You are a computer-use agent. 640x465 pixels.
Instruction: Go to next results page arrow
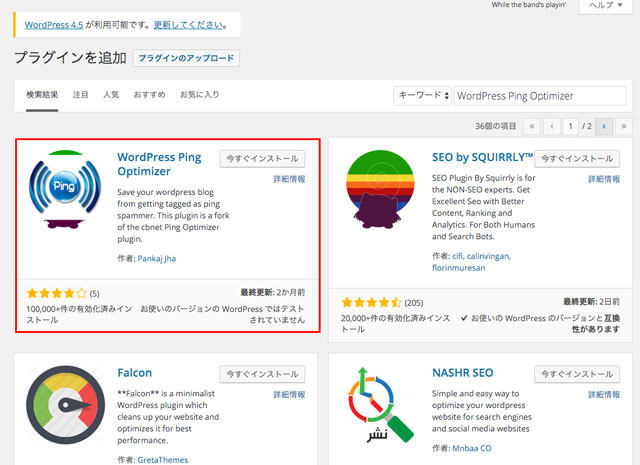pos(604,127)
